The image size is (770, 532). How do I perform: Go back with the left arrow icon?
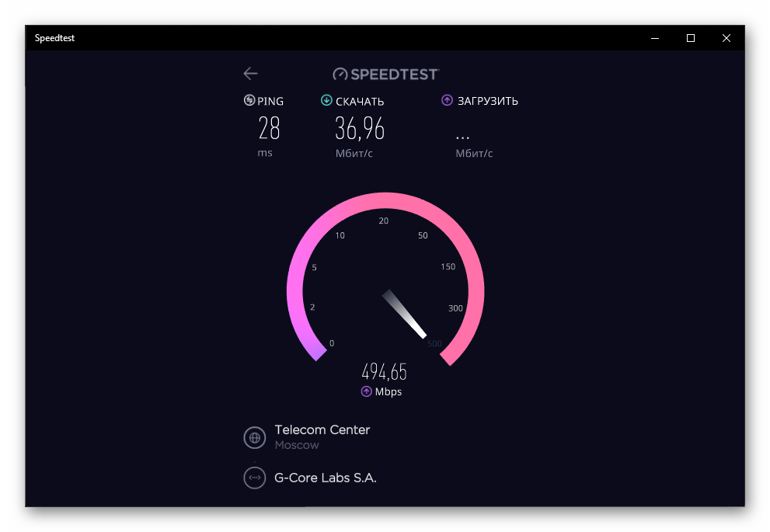point(250,74)
